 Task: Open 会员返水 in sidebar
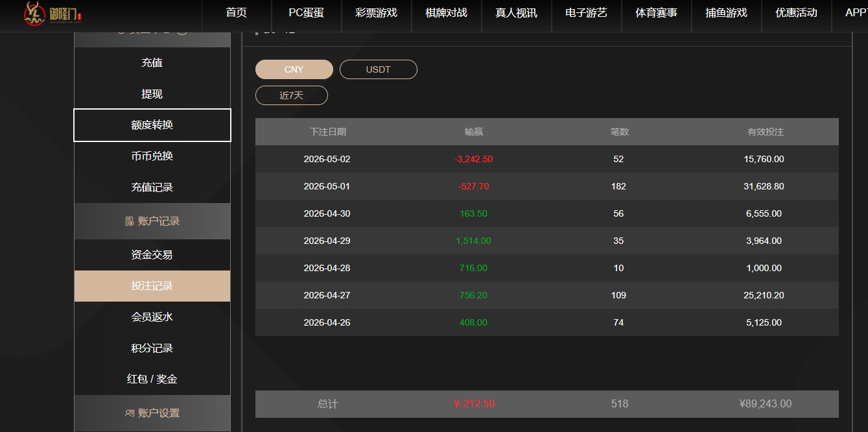coord(152,317)
